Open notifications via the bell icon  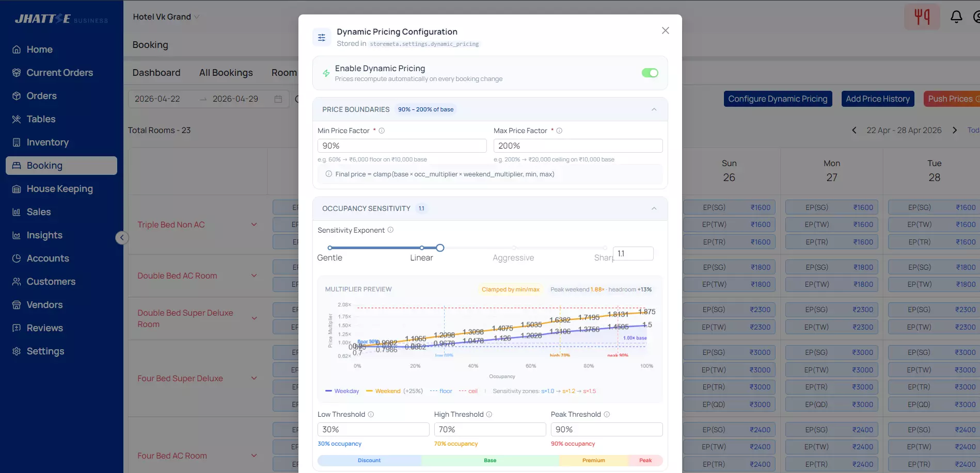[x=956, y=16]
